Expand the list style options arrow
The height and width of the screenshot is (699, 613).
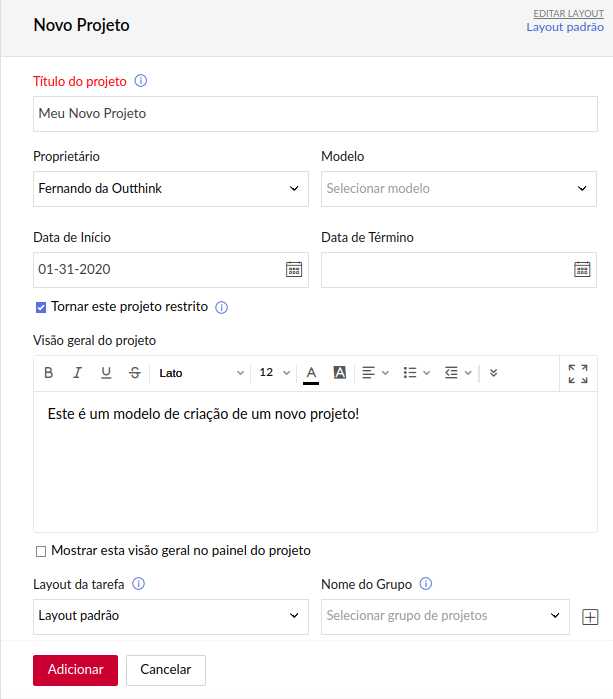427,373
